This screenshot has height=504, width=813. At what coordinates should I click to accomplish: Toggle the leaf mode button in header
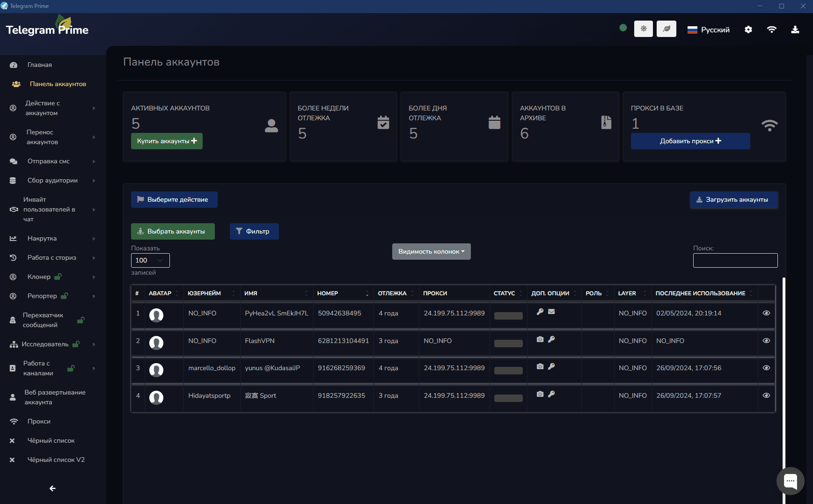point(666,29)
